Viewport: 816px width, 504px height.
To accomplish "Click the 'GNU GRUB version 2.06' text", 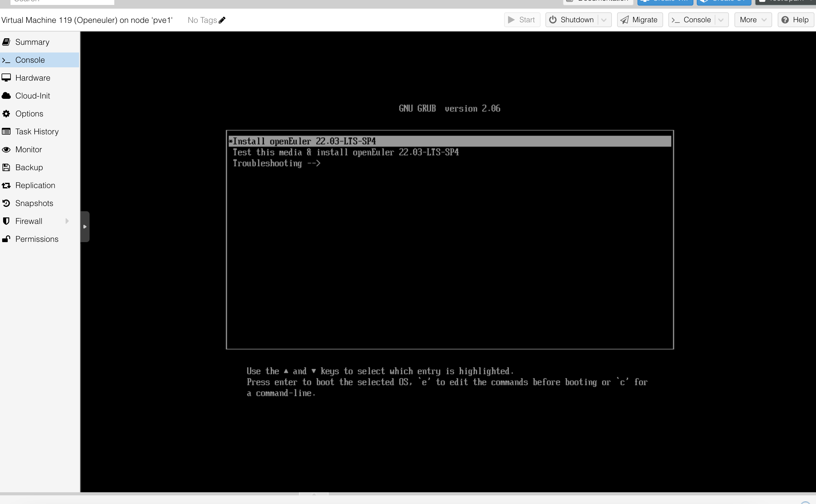I will coord(449,109).
